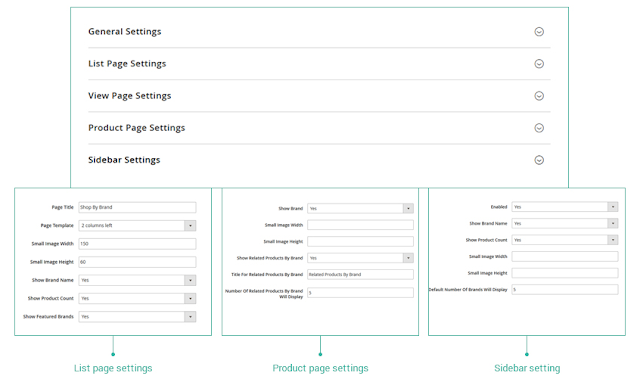Edit the Title For Related Products By Brand field
The width and height of the screenshot is (640, 379).
pos(360,275)
